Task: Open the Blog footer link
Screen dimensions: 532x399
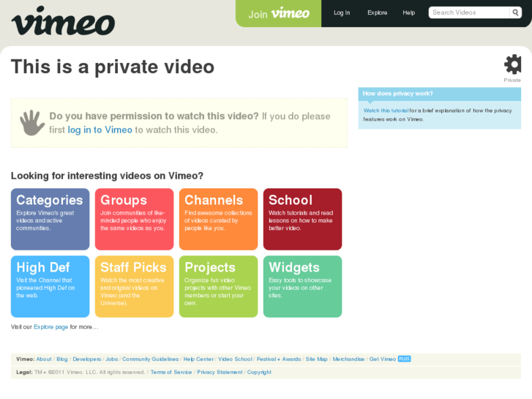Action: (x=62, y=359)
